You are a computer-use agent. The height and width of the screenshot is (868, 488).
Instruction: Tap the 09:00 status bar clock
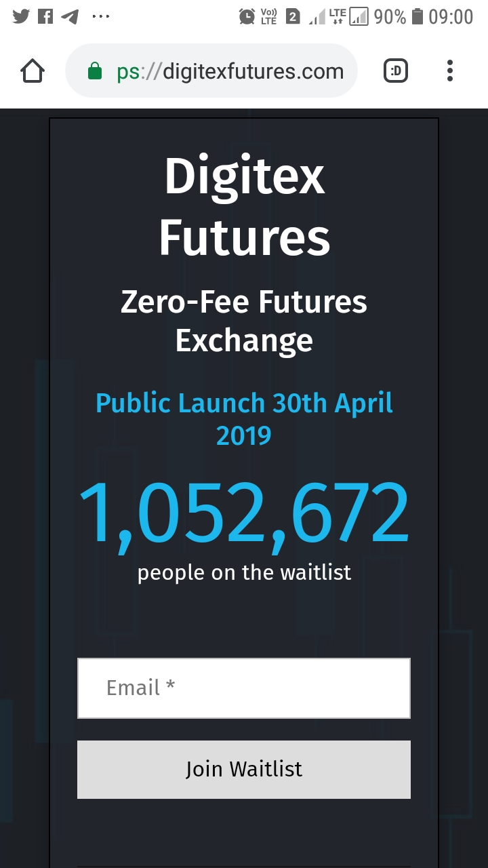coord(451,16)
